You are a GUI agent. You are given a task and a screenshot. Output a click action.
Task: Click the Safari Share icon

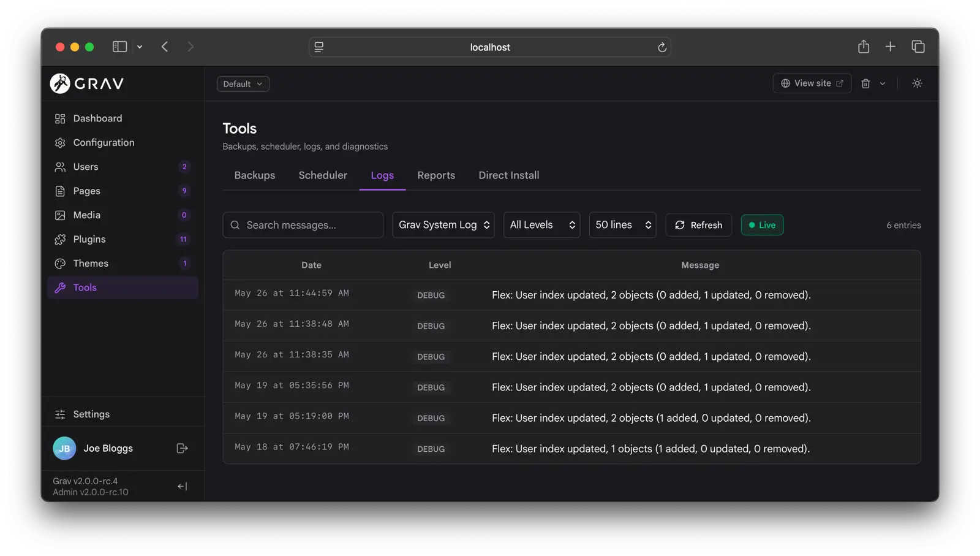(864, 47)
